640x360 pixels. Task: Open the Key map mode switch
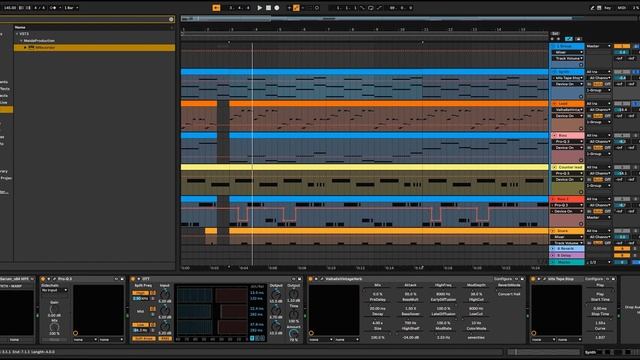(x=608, y=8)
